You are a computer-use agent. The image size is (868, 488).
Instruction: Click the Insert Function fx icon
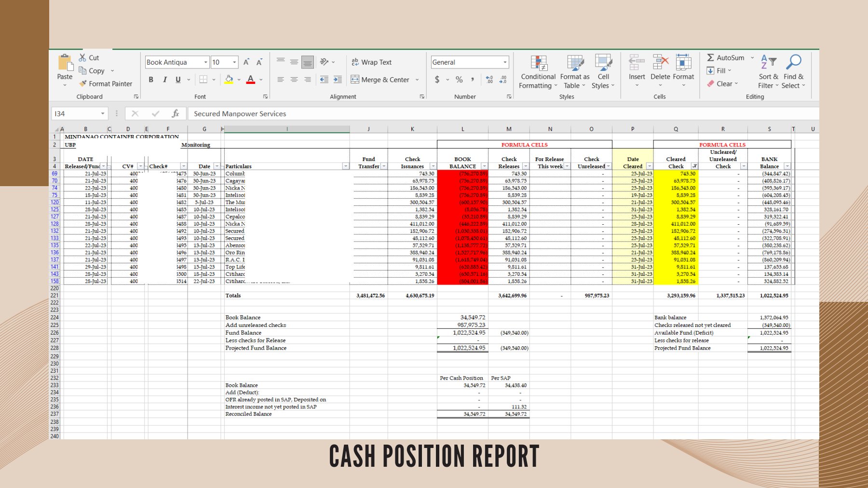click(176, 114)
